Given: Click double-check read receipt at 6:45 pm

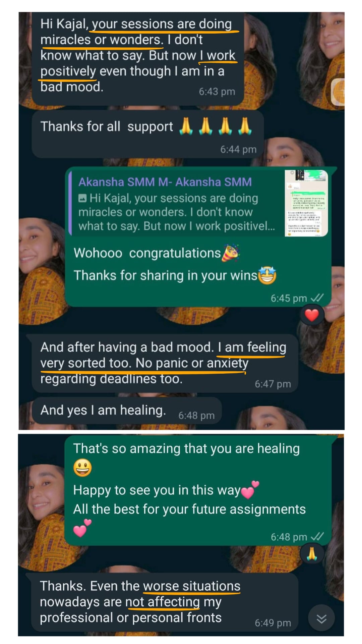Looking at the screenshot, I should point(317,298).
